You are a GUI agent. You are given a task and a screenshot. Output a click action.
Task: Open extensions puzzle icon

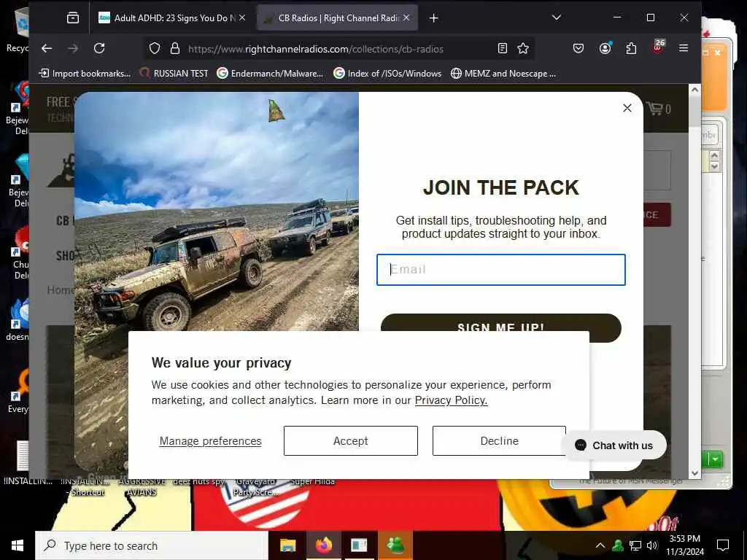pos(631,48)
